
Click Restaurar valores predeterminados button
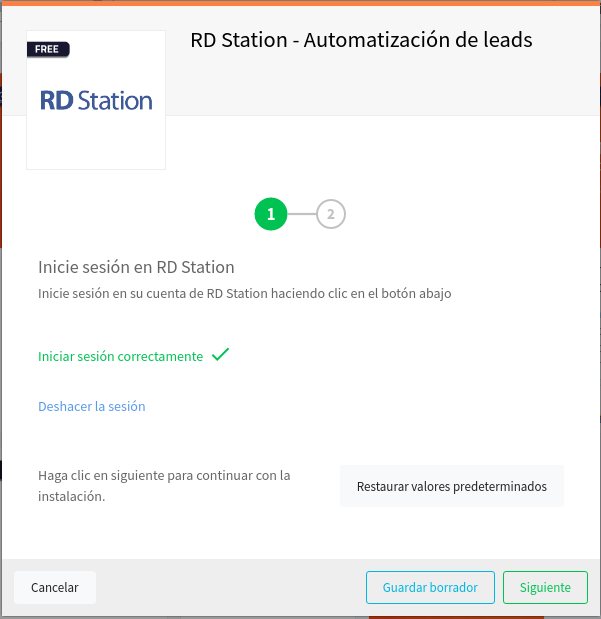click(x=452, y=486)
